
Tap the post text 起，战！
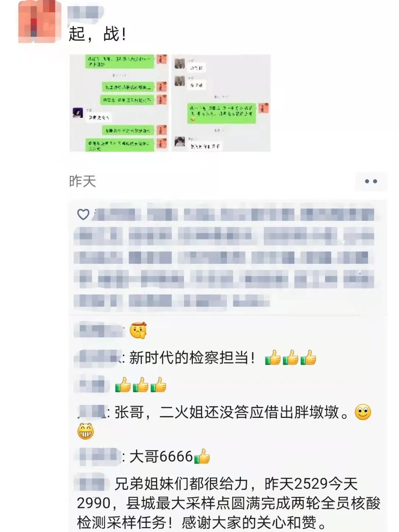point(98,34)
